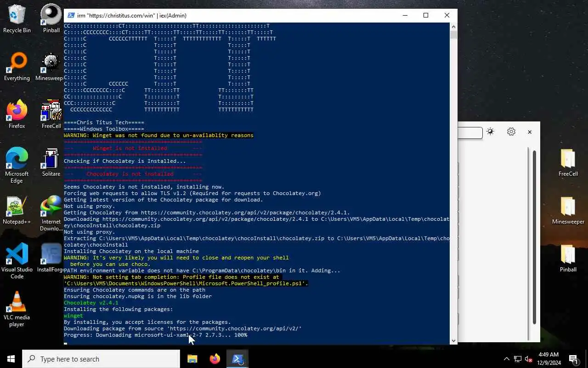
Task: Click the '=====Windows Toolbox=====' line
Action: (104, 129)
